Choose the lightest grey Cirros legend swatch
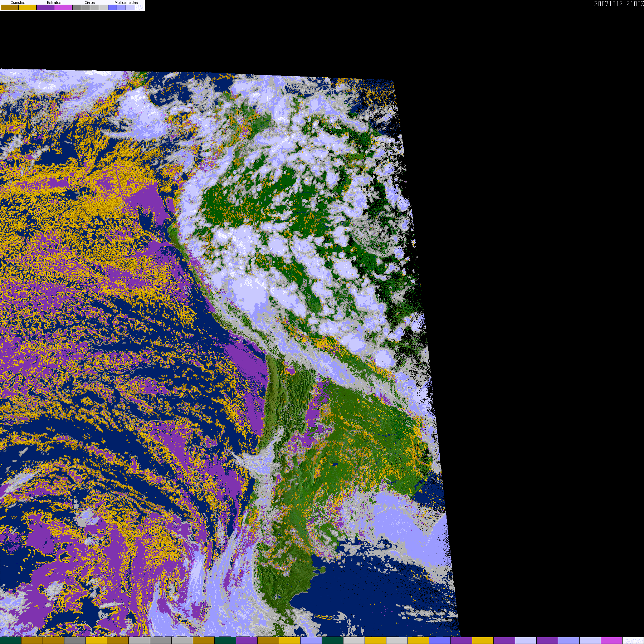The image size is (644, 644). (x=103, y=7)
